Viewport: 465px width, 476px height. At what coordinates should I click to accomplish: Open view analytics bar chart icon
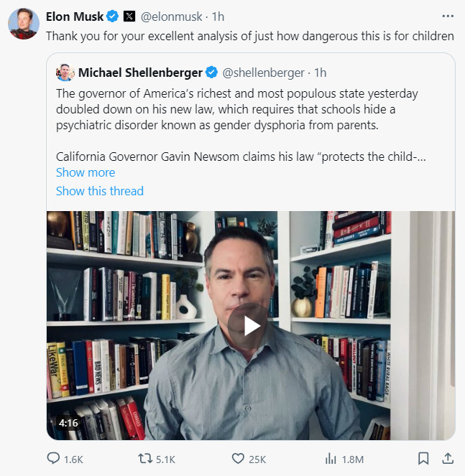click(331, 458)
